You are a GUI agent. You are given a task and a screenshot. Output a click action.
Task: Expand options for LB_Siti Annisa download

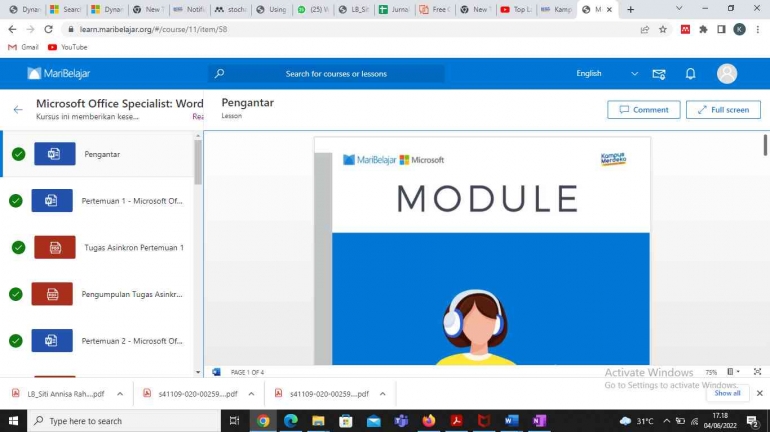[120, 394]
